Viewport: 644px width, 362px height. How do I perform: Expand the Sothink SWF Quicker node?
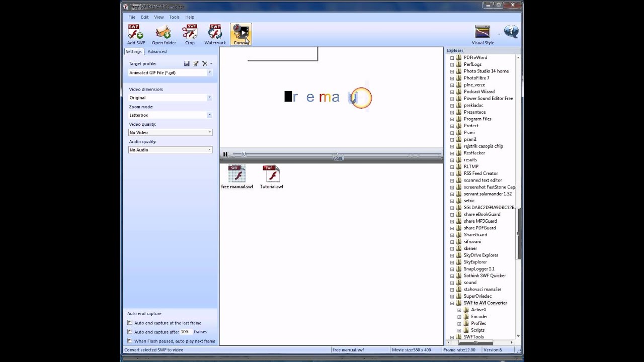pos(452,276)
